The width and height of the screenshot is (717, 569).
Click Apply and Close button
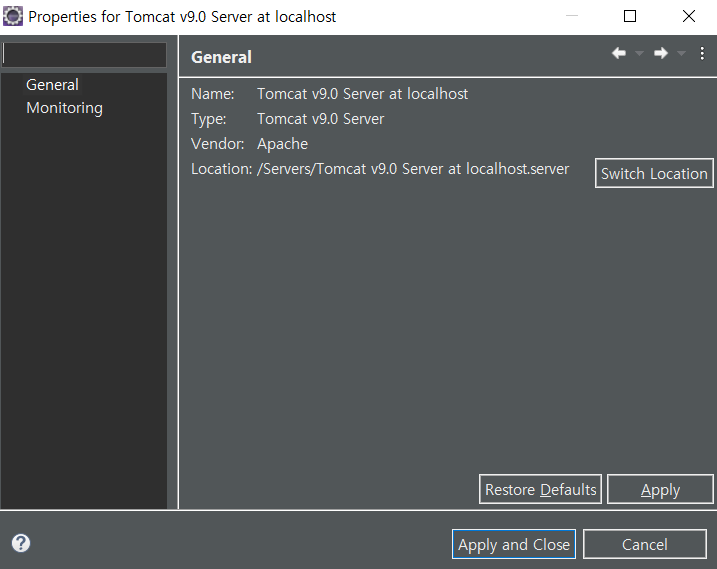[x=514, y=544]
